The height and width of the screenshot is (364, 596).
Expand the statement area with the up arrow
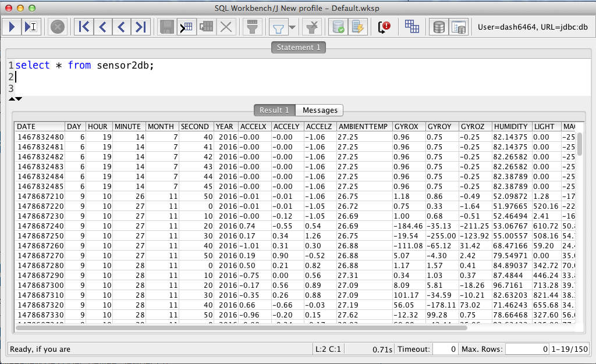[x=12, y=99]
